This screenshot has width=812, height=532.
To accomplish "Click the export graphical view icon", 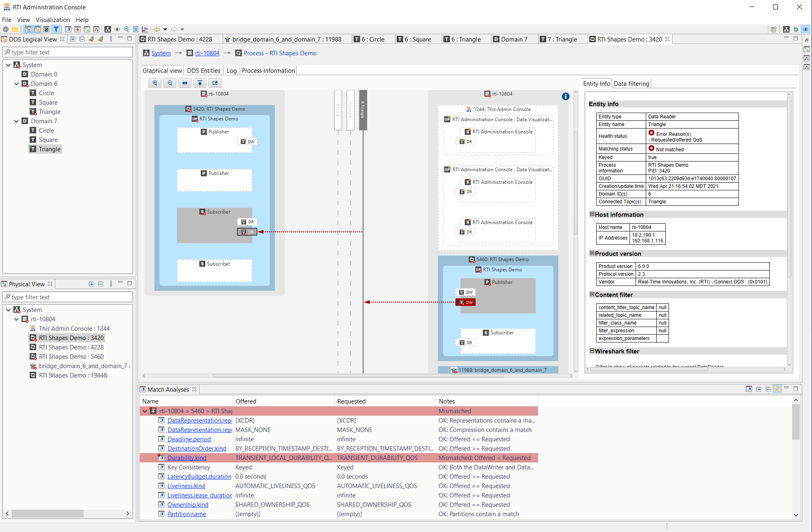I will tap(215, 83).
